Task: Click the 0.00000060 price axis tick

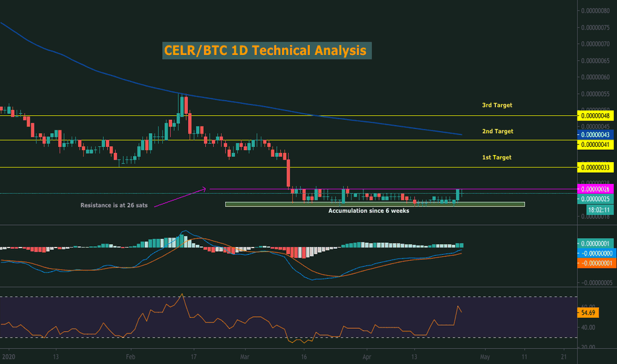Action: 595,77
